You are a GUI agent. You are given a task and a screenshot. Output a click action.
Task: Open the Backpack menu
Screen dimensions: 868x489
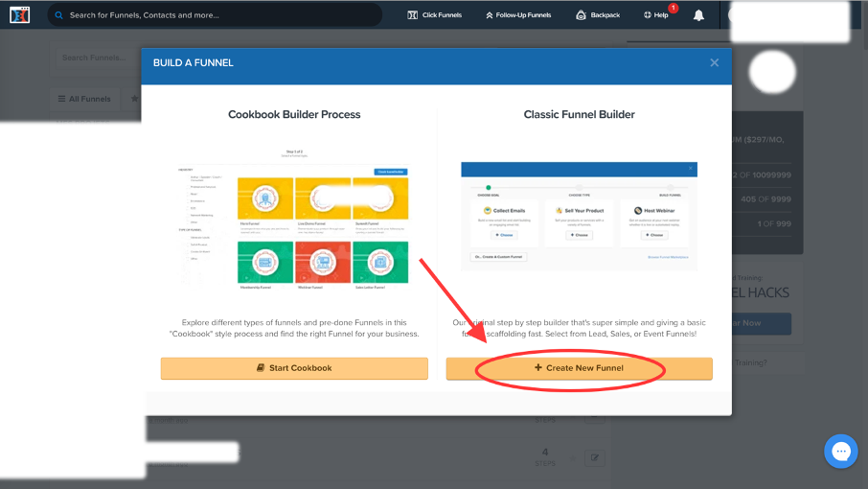pyautogui.click(x=598, y=15)
